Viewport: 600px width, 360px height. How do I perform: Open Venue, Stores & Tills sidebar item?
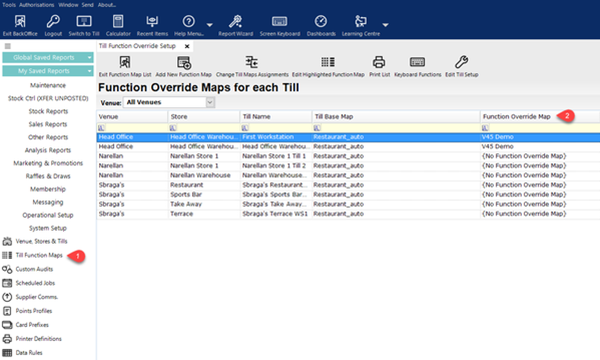tap(35, 241)
